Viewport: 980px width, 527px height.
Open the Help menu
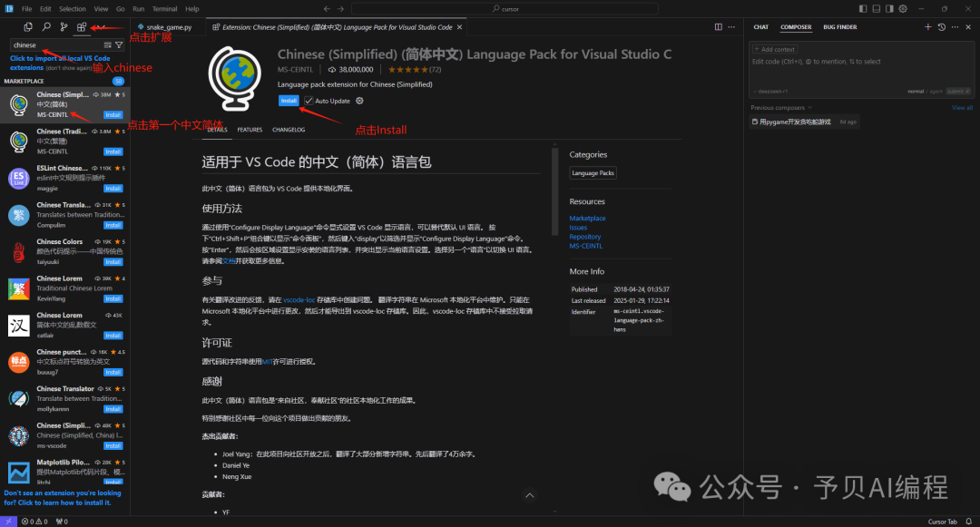click(191, 9)
